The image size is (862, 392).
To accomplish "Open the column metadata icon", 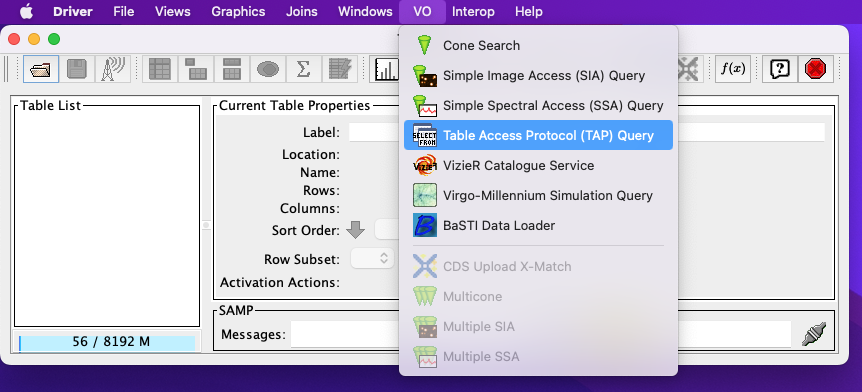I will pos(232,69).
